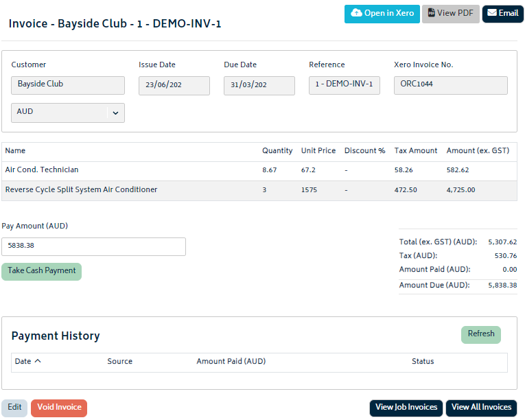Click the Customer field showing Bayside Club
Screen dimensions: 525x420
pos(68,85)
